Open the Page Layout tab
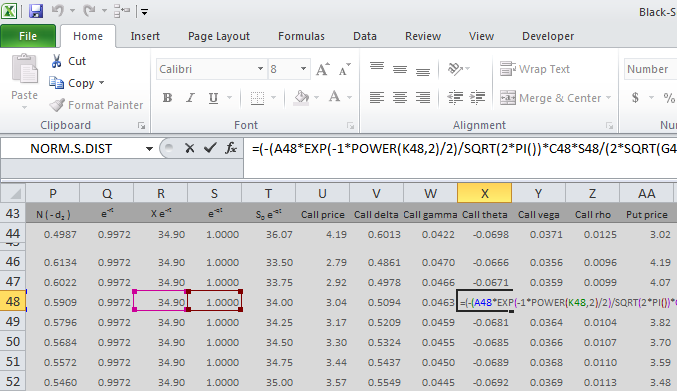Screen dimensions: 677x391 (218, 36)
